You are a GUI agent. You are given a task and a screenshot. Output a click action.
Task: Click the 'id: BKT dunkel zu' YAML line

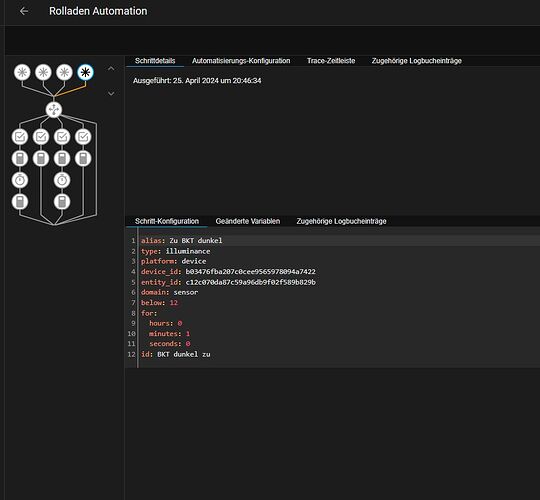tap(176, 354)
